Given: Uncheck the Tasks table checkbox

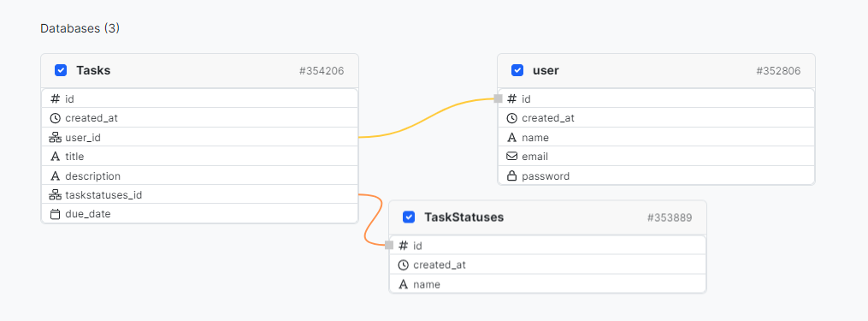Looking at the screenshot, I should point(61,70).
